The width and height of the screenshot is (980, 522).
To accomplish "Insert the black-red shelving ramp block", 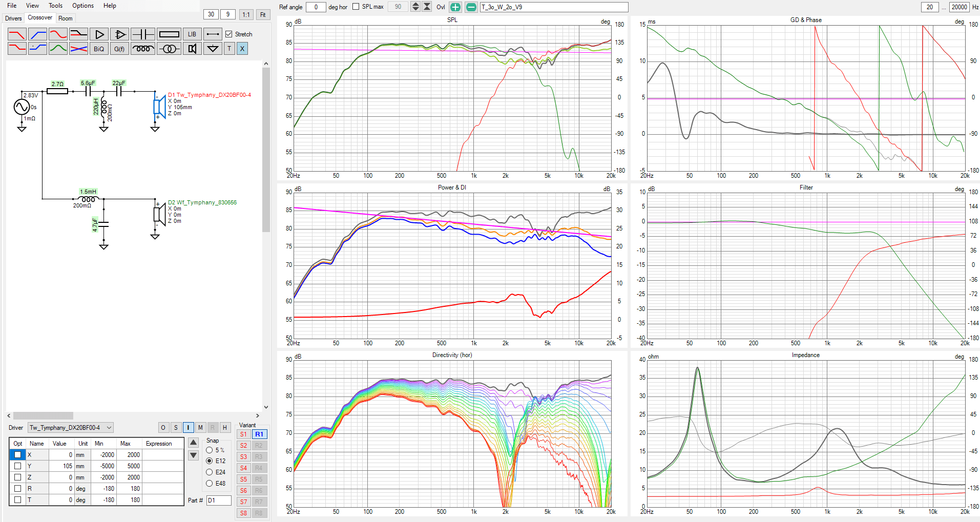I will 78,34.
